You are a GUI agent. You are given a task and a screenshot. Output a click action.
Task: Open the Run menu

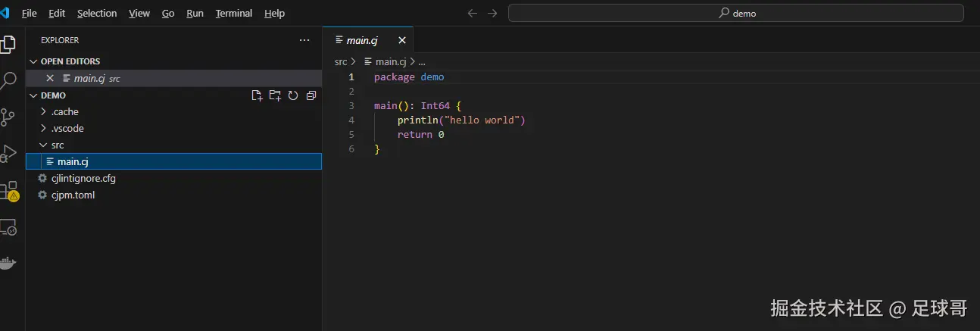pos(195,13)
